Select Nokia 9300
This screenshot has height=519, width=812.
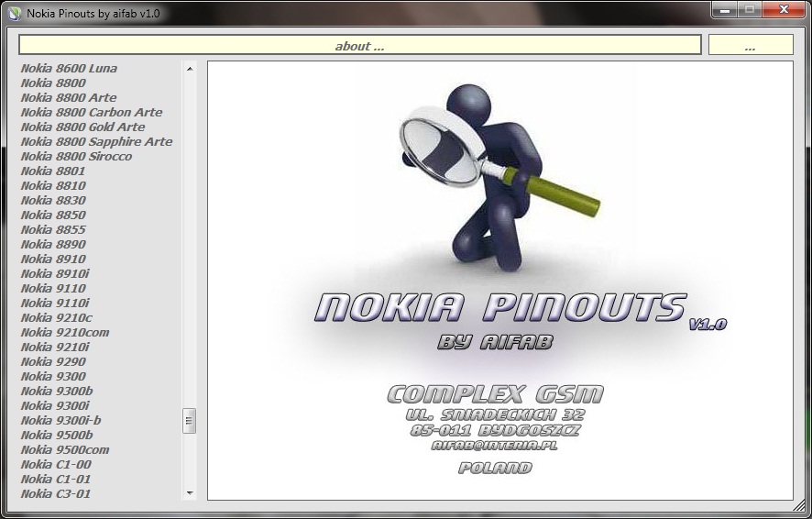point(53,377)
